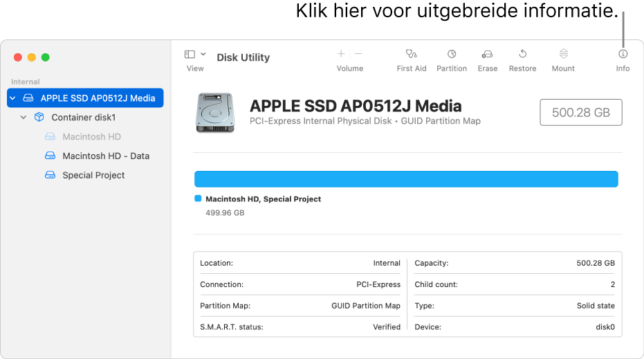
Task: Click the Location Internal value
Action: pyautogui.click(x=387, y=263)
